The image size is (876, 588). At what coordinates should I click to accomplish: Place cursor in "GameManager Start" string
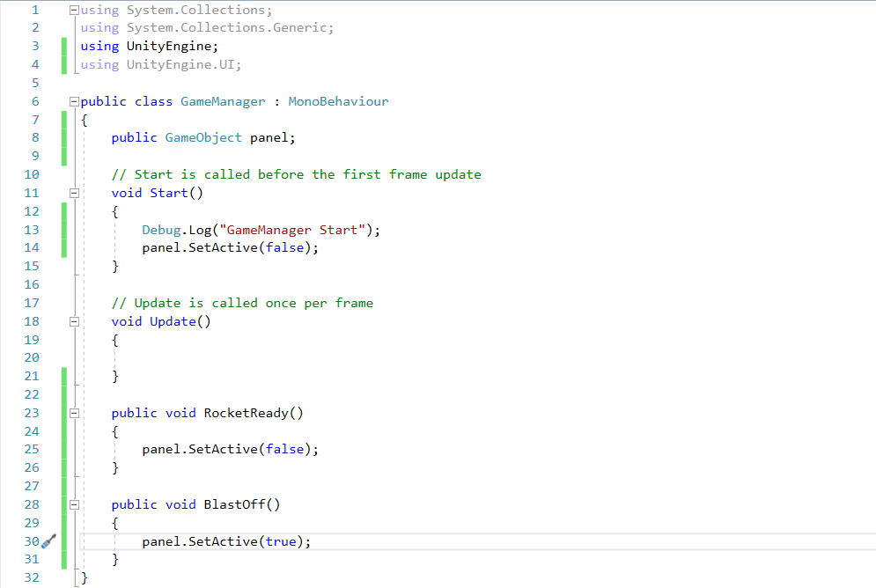pos(291,230)
